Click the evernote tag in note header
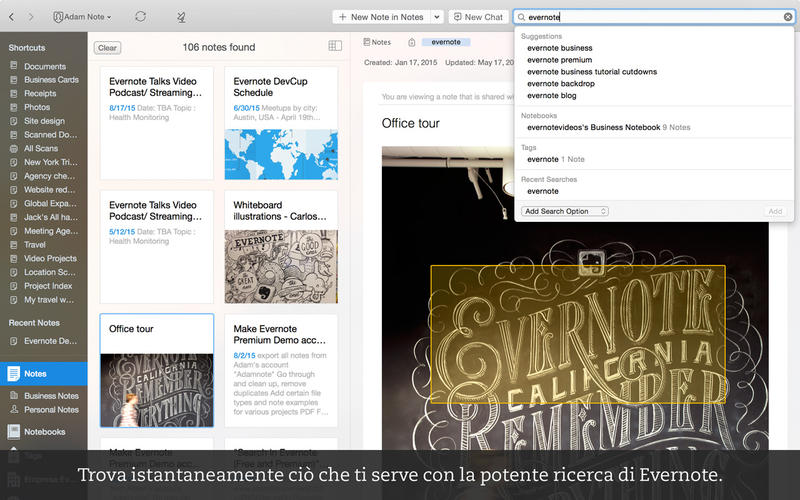The width and height of the screenshot is (800, 500). coord(446,42)
